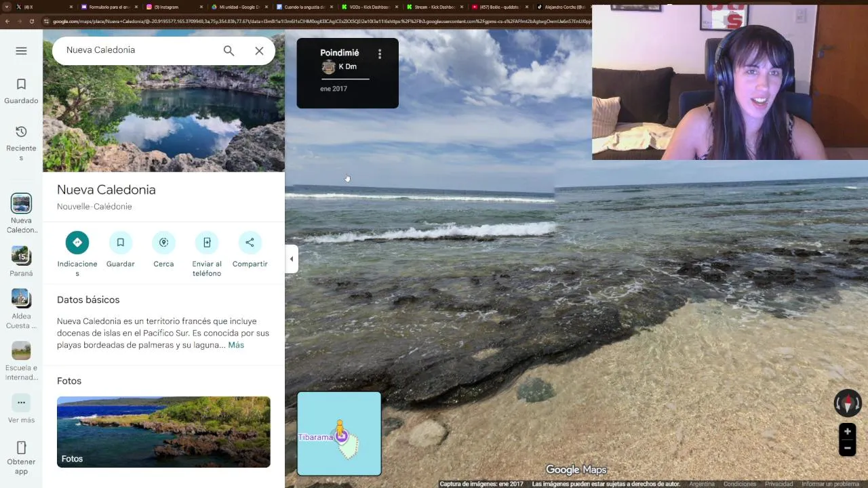Click the search magnifier icon
The width and height of the screenshot is (868, 488).
(x=229, y=51)
